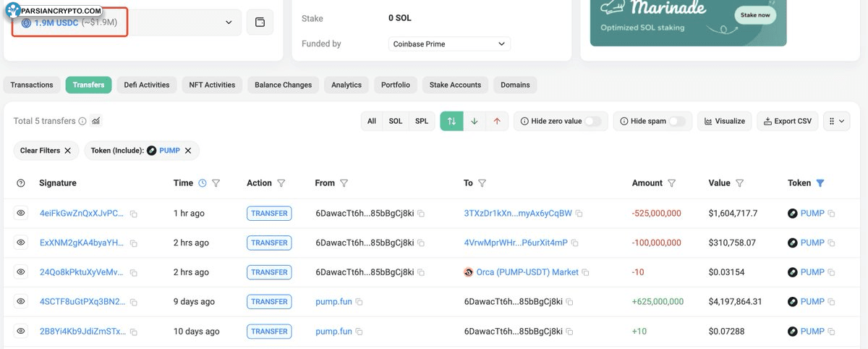868x349 pixels.
Task: Click Export CSV button
Action: pos(788,121)
